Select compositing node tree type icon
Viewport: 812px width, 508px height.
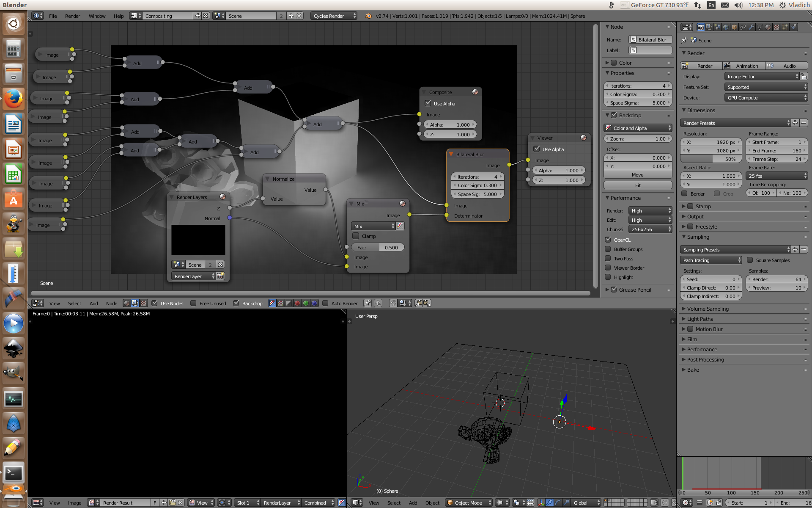pos(135,303)
